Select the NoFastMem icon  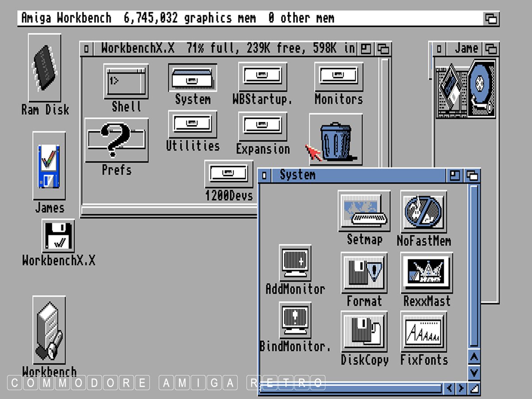coord(423,212)
